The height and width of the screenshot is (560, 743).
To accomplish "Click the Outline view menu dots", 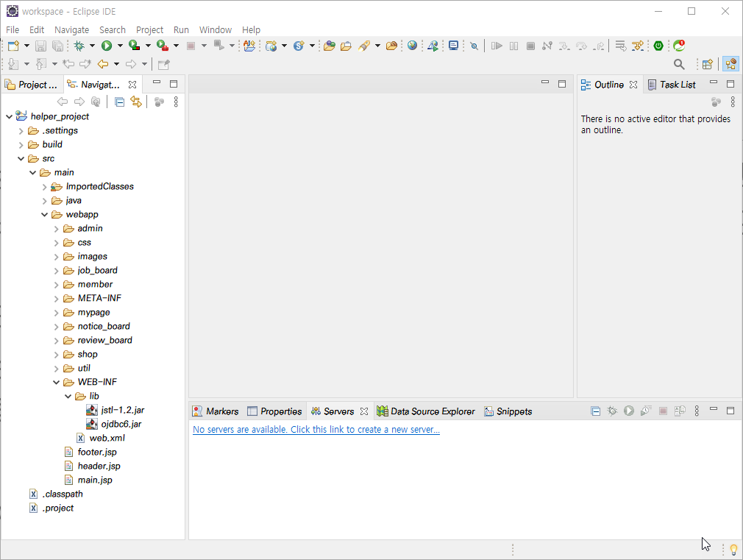I will 733,102.
